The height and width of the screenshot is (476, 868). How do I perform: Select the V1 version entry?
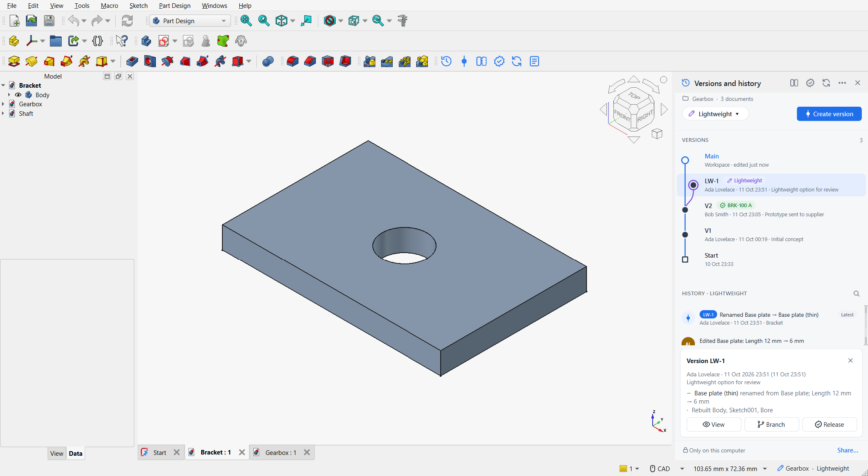click(x=771, y=234)
